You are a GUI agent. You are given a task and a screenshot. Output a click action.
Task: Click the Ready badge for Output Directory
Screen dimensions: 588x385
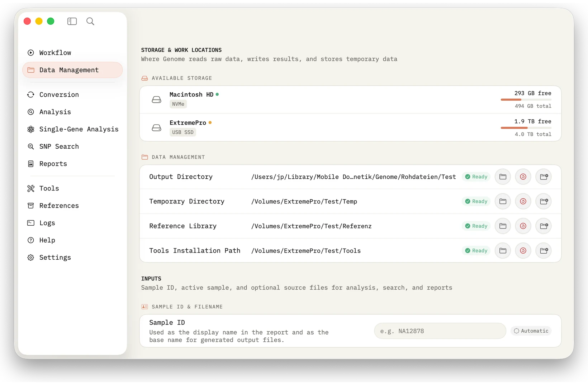476,177
